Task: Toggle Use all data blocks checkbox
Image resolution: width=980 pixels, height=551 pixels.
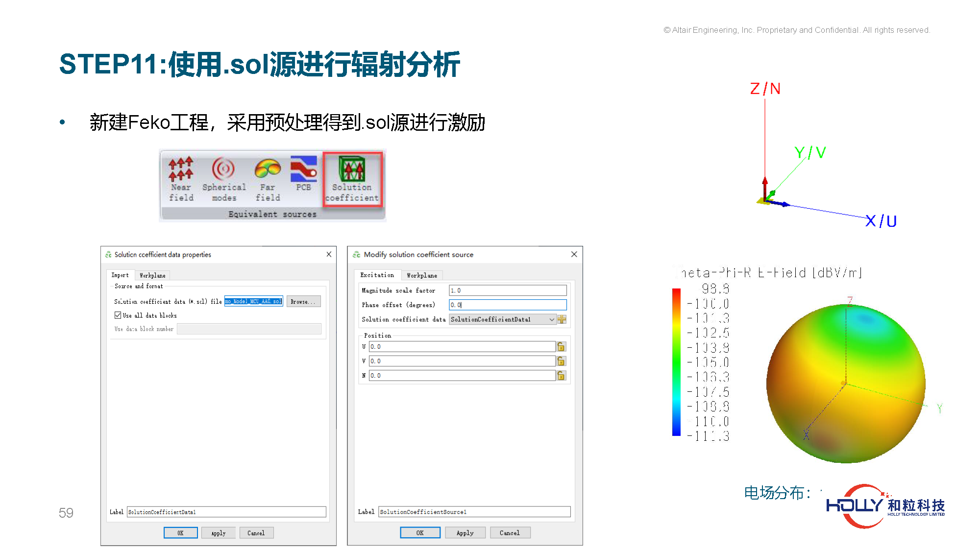Action: [x=118, y=315]
